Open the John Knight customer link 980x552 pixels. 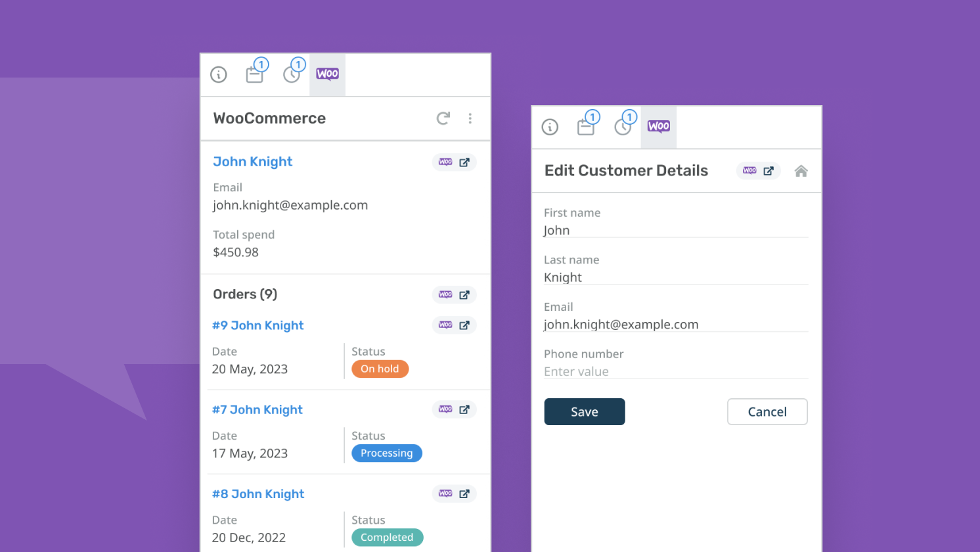(x=252, y=162)
